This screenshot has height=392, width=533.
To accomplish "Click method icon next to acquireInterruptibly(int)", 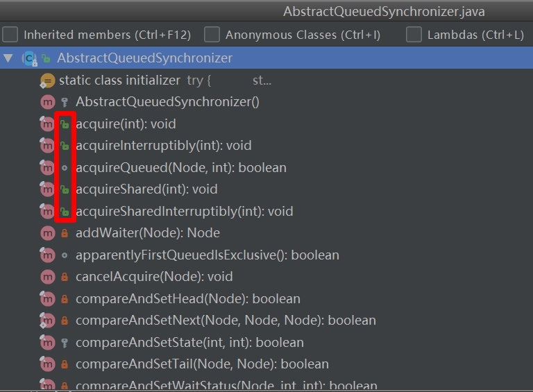I will [47, 146].
